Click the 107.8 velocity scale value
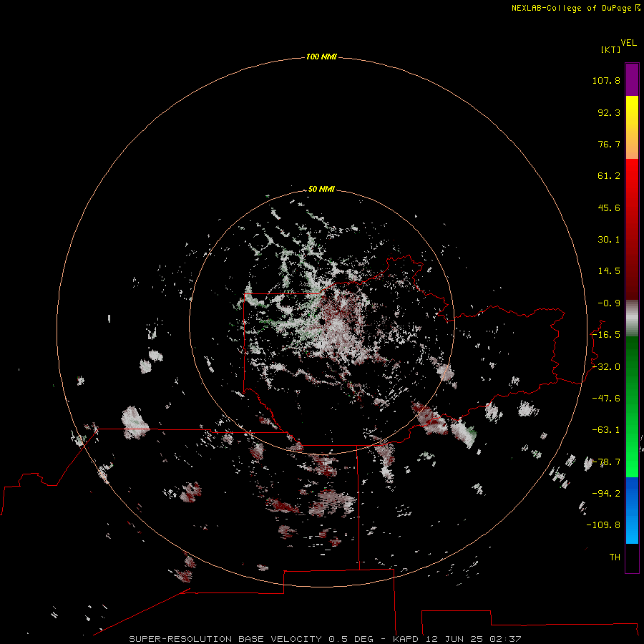Image resolution: width=644 pixels, height=644 pixels. [x=606, y=80]
